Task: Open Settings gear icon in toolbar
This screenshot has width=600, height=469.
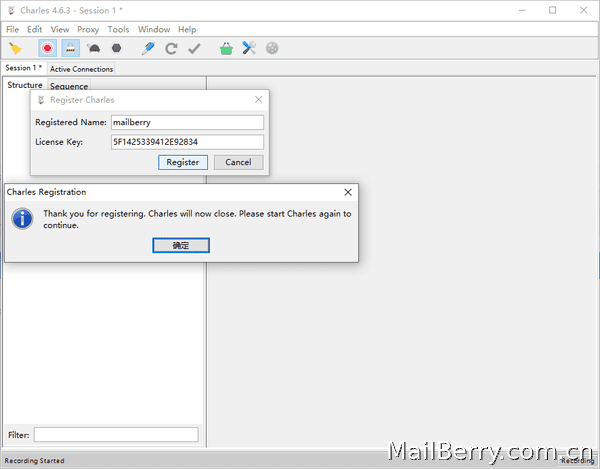Action: [272, 48]
